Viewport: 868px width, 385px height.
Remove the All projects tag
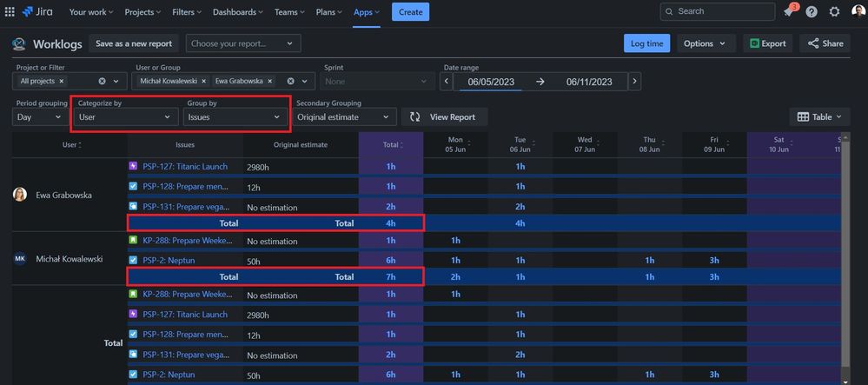click(62, 81)
